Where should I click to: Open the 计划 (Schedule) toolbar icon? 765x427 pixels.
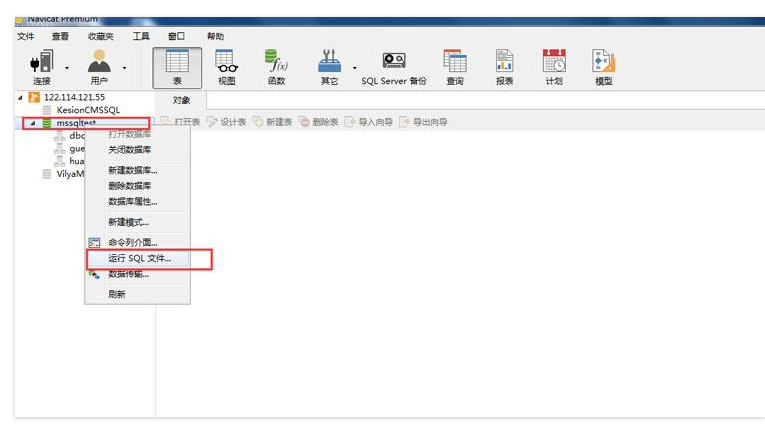pos(554,66)
